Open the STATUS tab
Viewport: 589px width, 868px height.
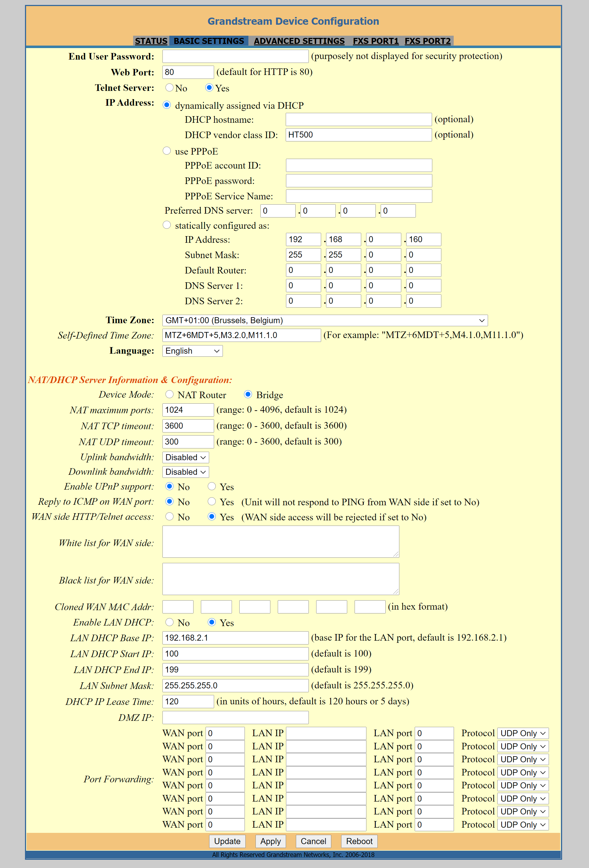[151, 41]
